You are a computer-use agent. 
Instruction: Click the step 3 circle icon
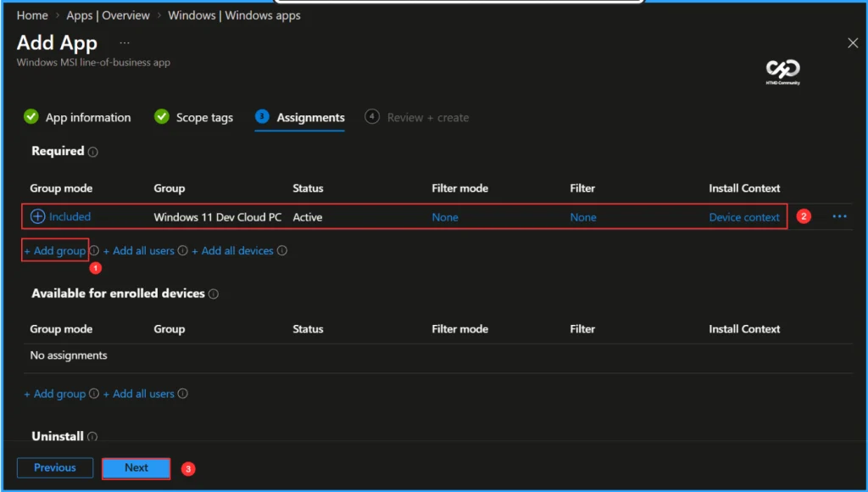pyautogui.click(x=262, y=116)
